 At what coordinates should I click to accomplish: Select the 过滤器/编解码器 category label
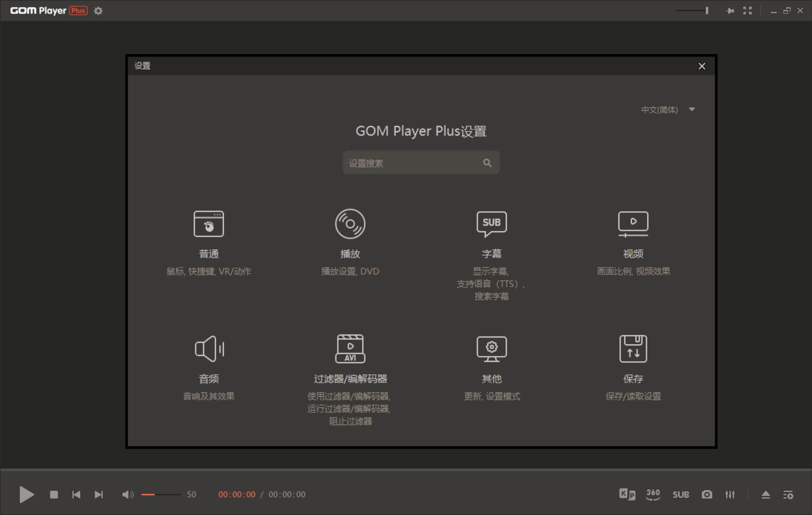coord(350,379)
